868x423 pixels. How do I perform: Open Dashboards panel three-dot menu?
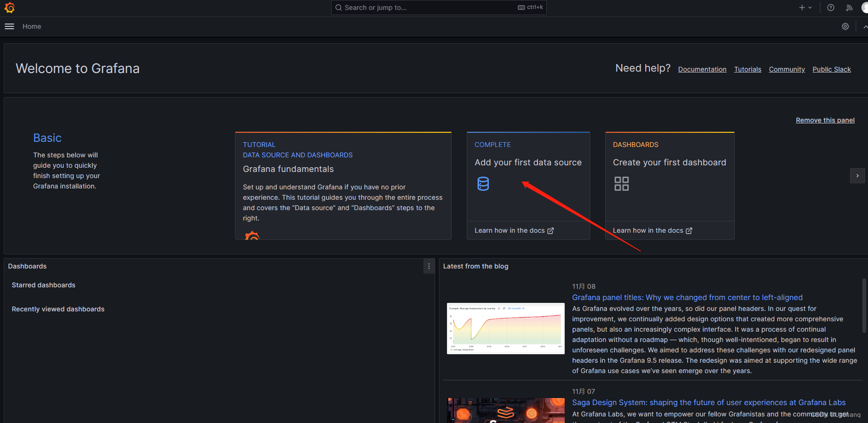429,266
